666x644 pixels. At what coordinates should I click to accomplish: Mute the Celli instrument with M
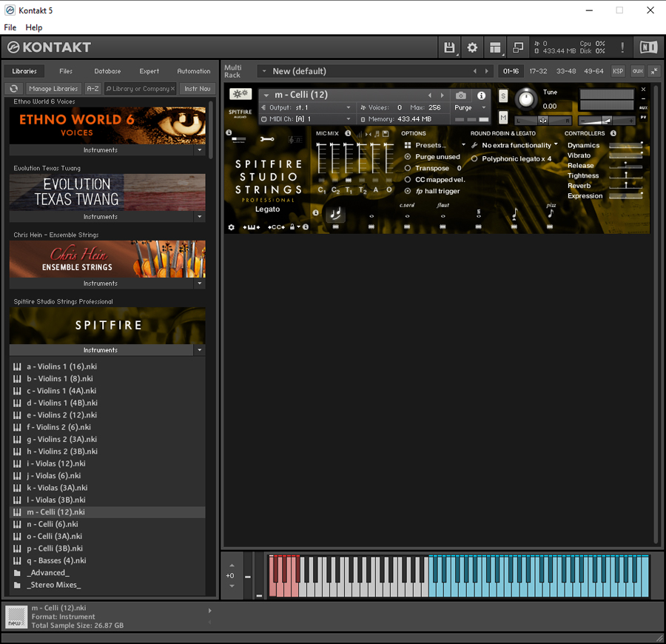point(503,117)
